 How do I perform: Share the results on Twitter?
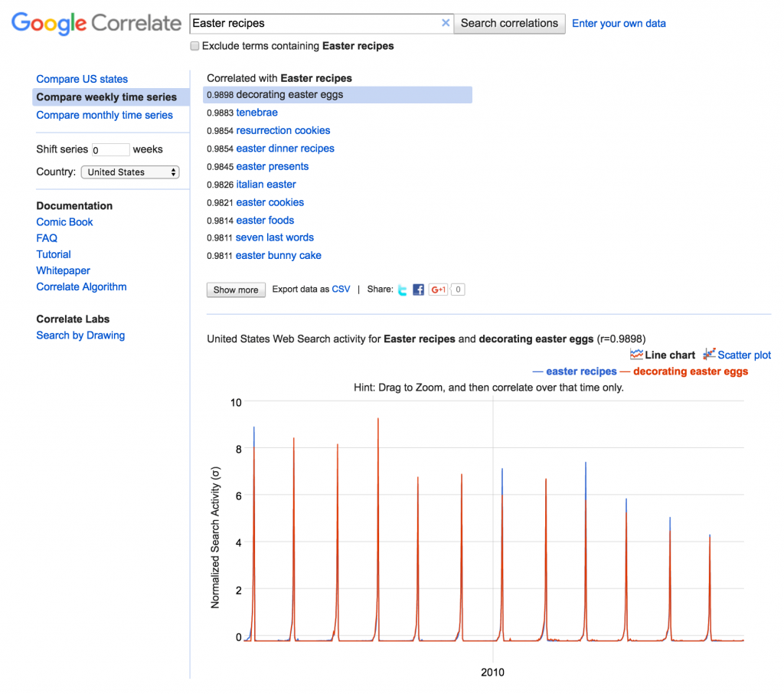(x=401, y=290)
